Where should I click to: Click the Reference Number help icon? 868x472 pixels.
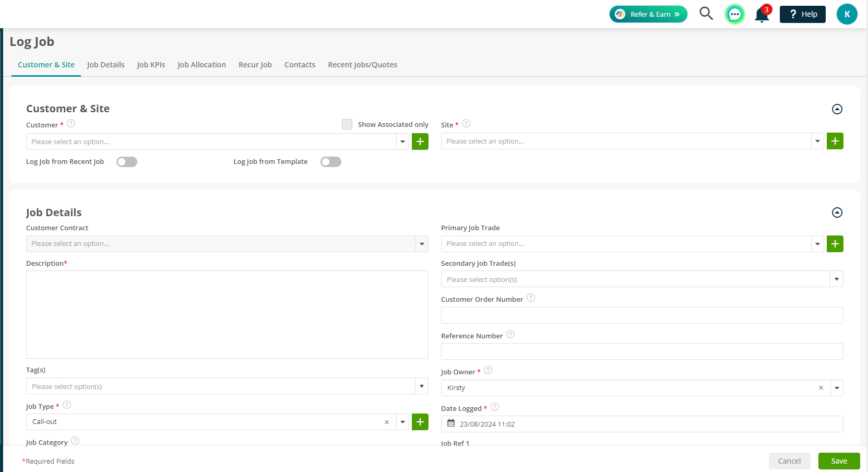(x=510, y=335)
